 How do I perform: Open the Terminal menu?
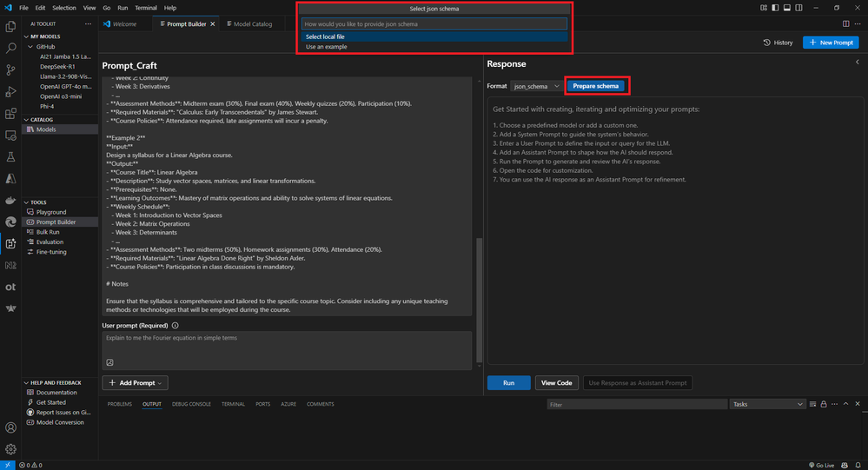pyautogui.click(x=146, y=8)
